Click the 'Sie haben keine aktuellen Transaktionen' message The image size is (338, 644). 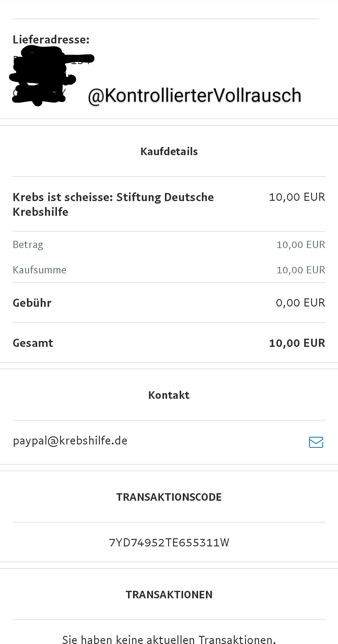169,639
